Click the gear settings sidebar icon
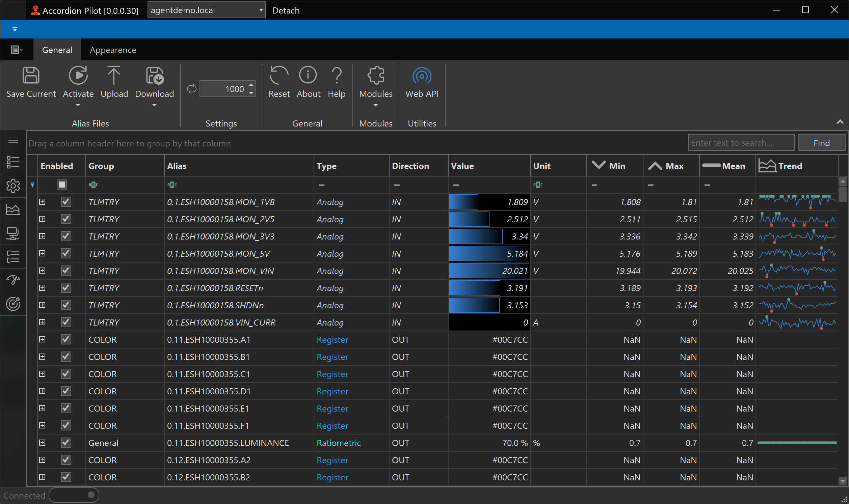 (13, 186)
